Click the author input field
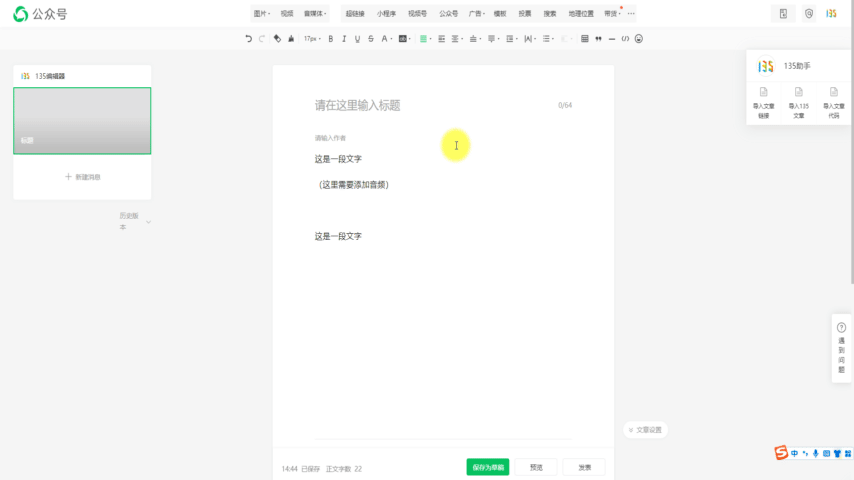The width and height of the screenshot is (854, 480). [443, 138]
